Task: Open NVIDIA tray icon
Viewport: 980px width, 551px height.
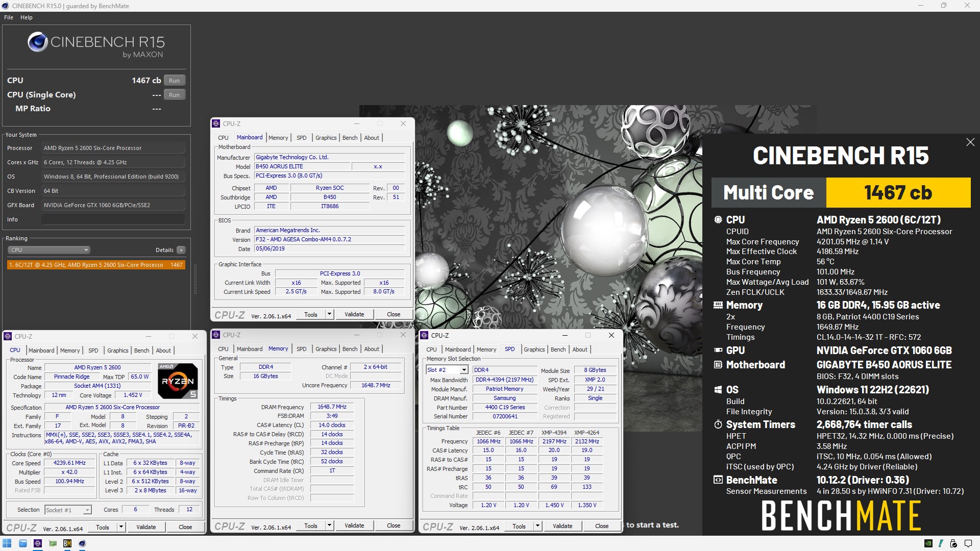Action: [928, 543]
